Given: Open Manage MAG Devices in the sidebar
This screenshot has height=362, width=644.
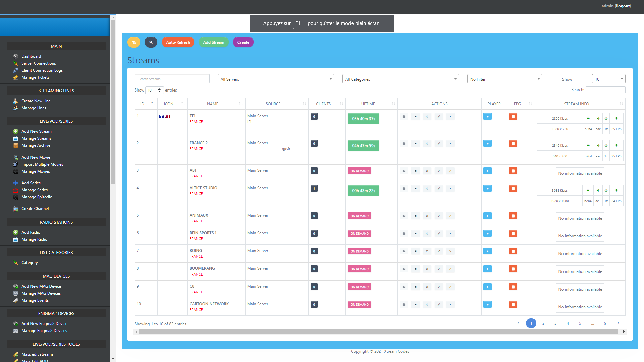Looking at the screenshot, I should [41, 293].
